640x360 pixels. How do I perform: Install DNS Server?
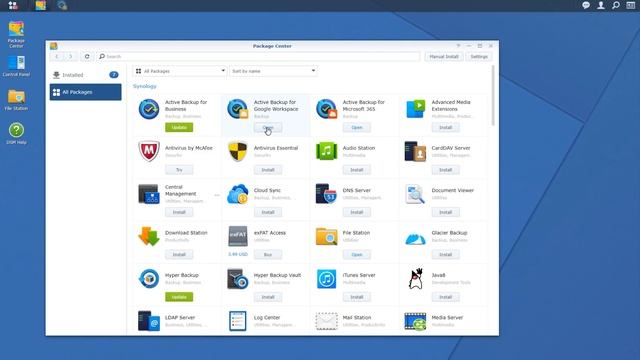coord(357,212)
